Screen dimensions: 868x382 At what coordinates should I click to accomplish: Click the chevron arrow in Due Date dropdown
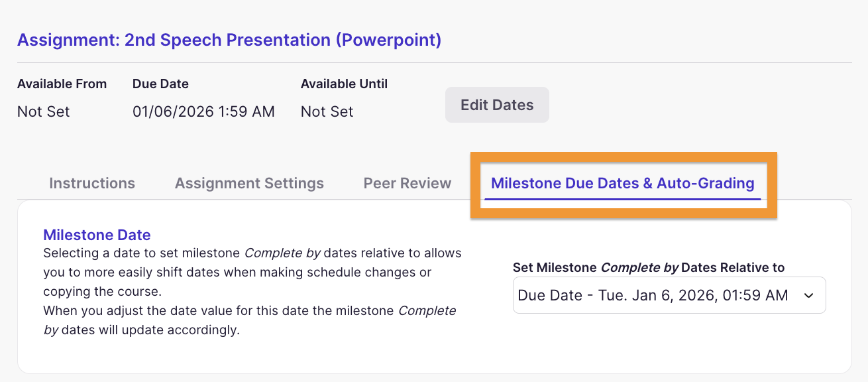click(808, 296)
